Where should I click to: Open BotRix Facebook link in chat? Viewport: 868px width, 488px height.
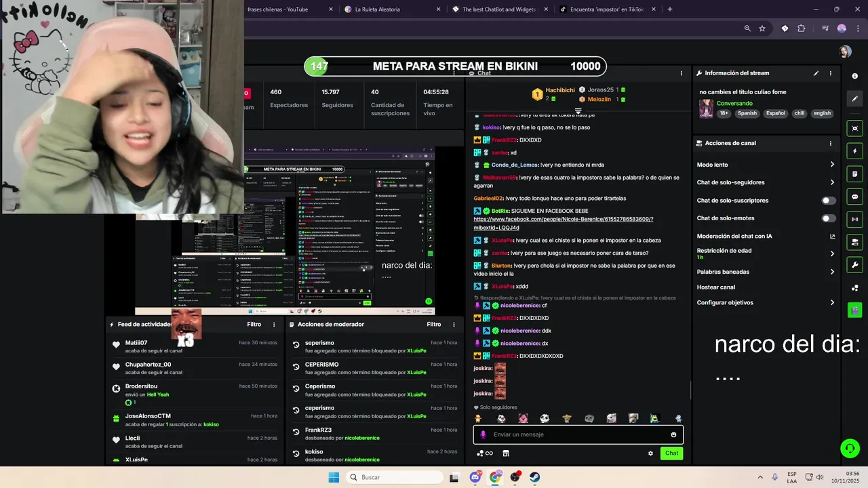tap(563, 224)
